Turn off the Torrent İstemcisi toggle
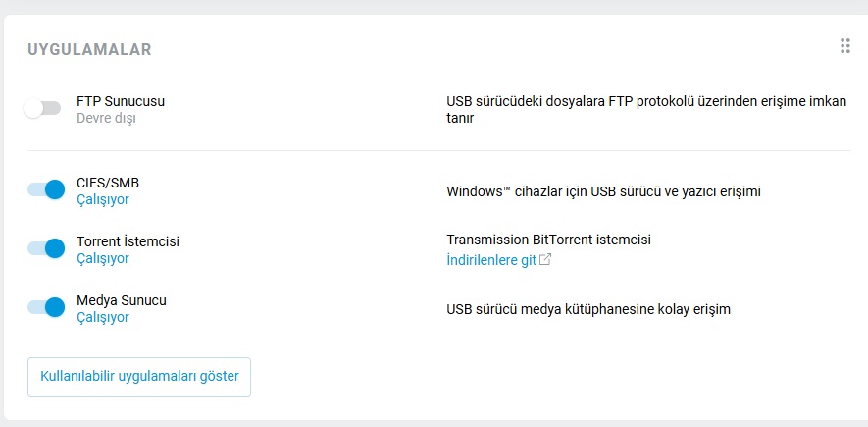The height and width of the screenshot is (427, 868). 46,248
